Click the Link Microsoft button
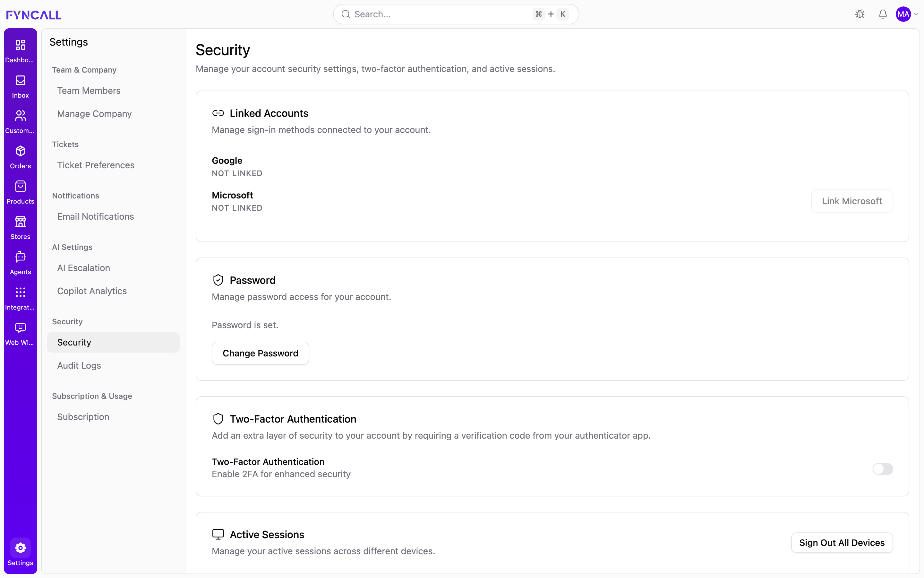Viewport: 924px width, 578px height. (x=852, y=201)
